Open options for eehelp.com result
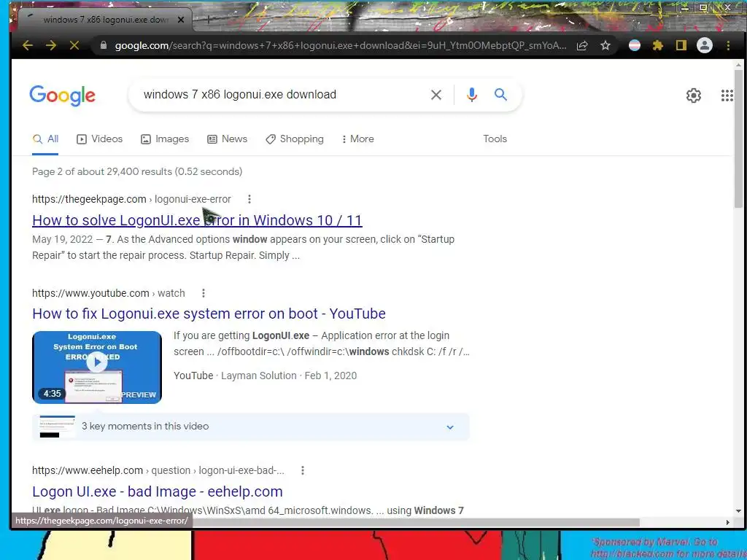The width and height of the screenshot is (747, 560). coord(303,470)
